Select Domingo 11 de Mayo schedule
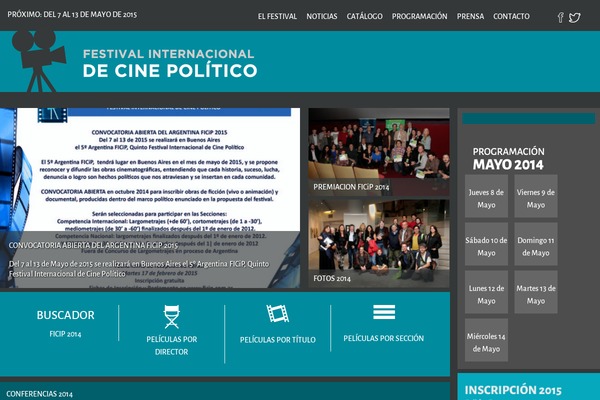This screenshot has height=400, width=600. pyautogui.click(x=536, y=244)
